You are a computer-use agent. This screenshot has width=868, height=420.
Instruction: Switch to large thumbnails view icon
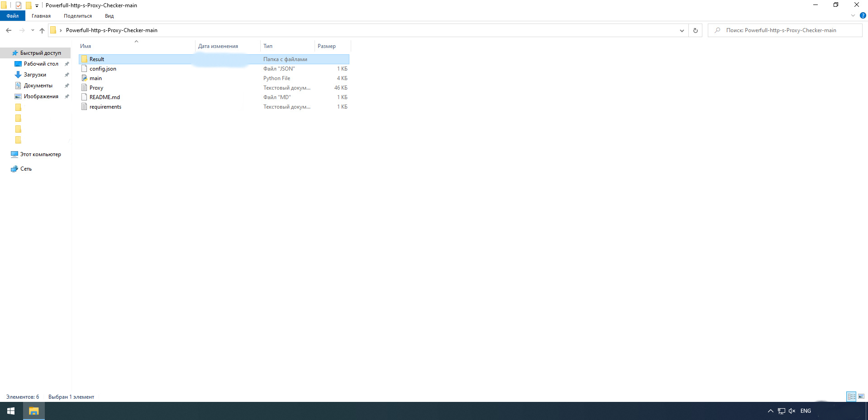[861, 396]
